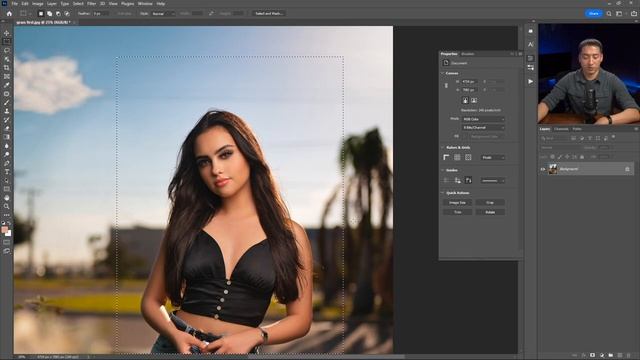This screenshot has height=360, width=640.
Task: Select the Crop tool
Action: point(7,68)
